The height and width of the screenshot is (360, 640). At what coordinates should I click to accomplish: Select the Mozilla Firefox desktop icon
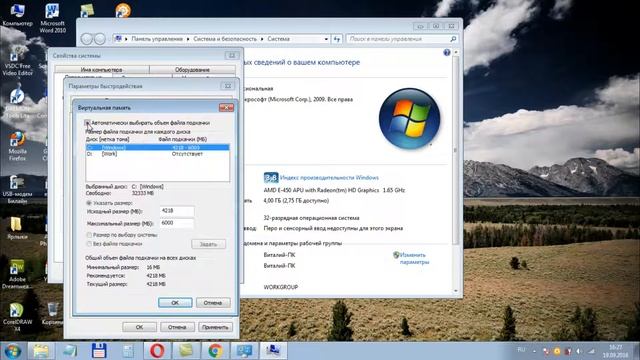17,146
